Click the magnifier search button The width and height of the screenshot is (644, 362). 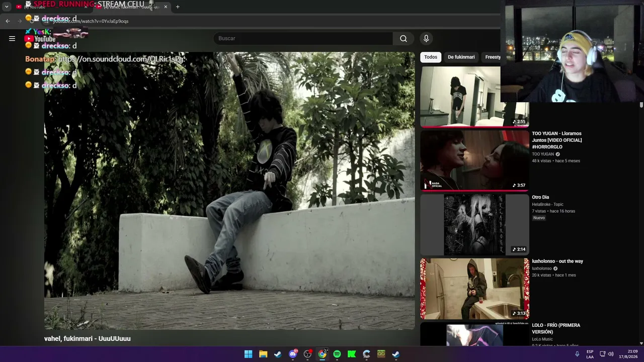pyautogui.click(x=404, y=38)
